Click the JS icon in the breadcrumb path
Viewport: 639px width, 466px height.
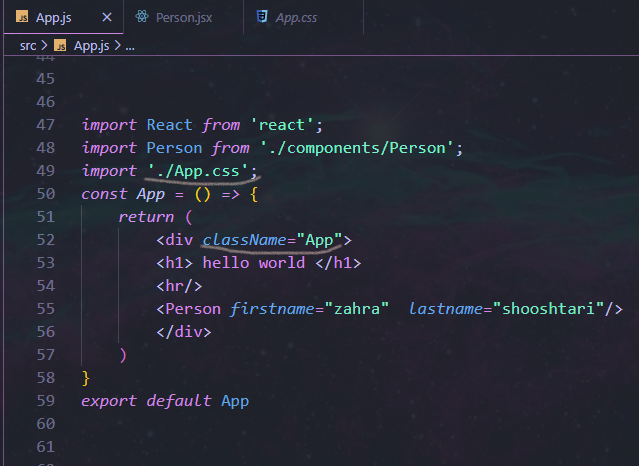(x=60, y=46)
